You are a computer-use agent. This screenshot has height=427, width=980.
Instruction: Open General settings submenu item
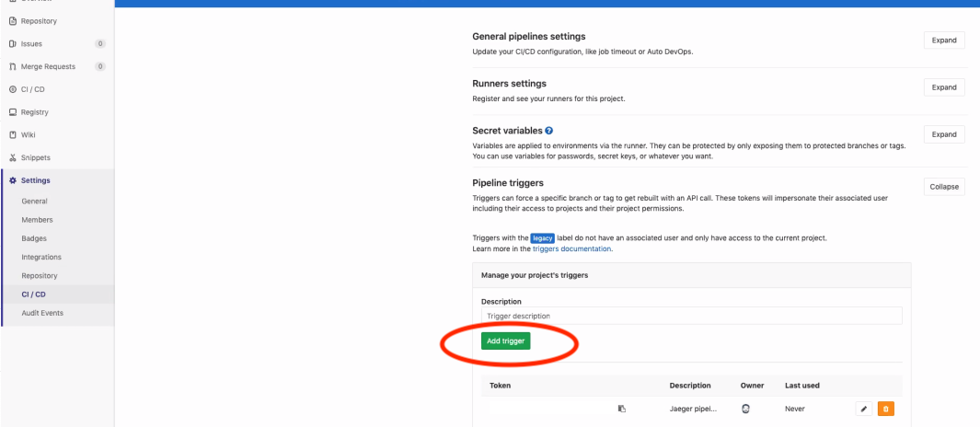(34, 202)
